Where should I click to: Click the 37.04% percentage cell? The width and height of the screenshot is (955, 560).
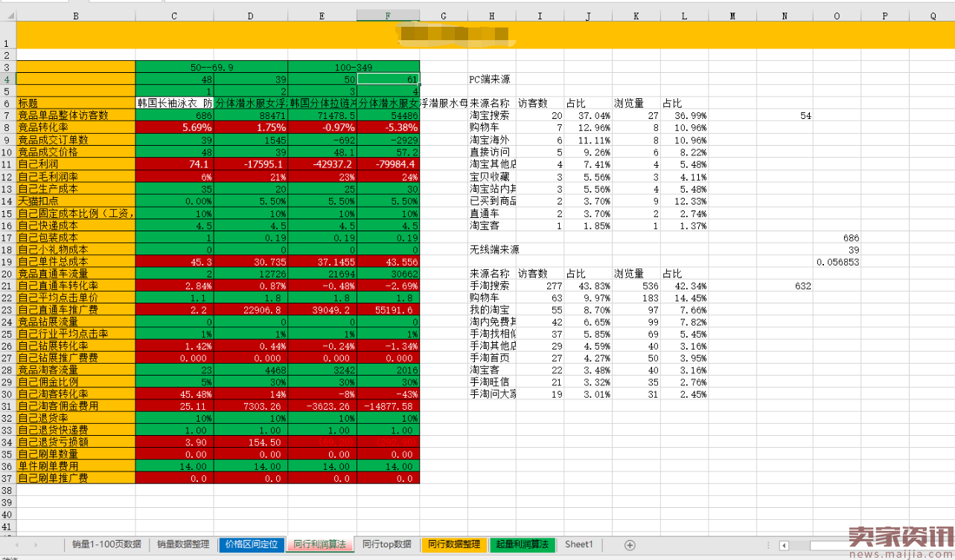[588, 115]
